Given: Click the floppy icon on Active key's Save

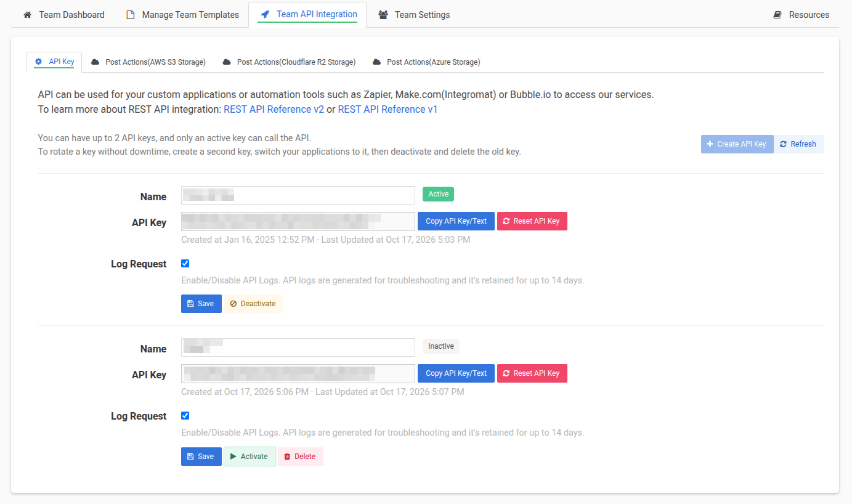Looking at the screenshot, I should pos(190,304).
